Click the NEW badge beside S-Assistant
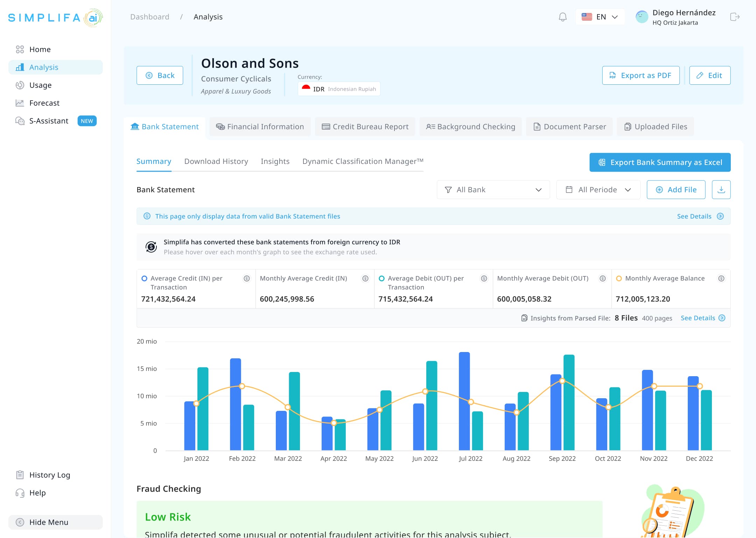Viewport: 756px width, 538px height. [87, 121]
